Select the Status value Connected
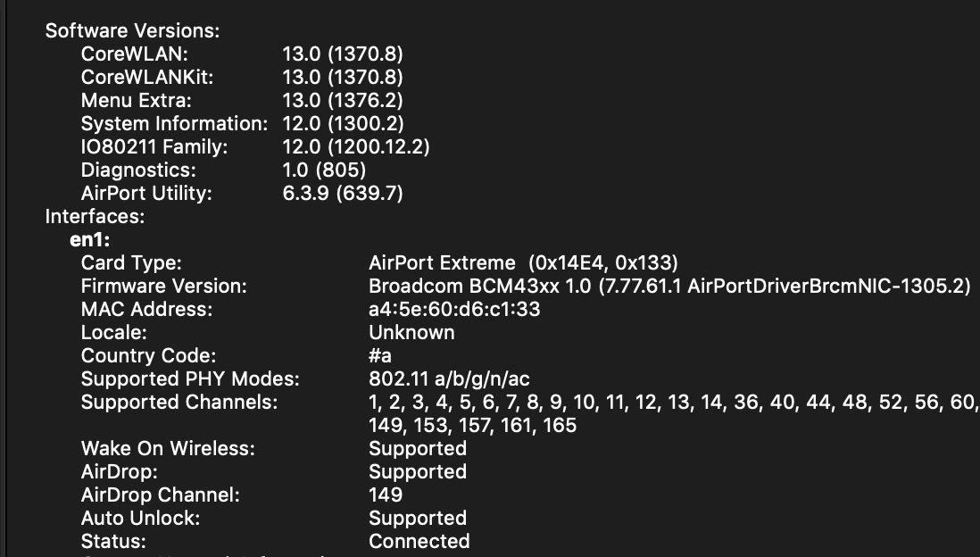The image size is (980, 557). (419, 541)
